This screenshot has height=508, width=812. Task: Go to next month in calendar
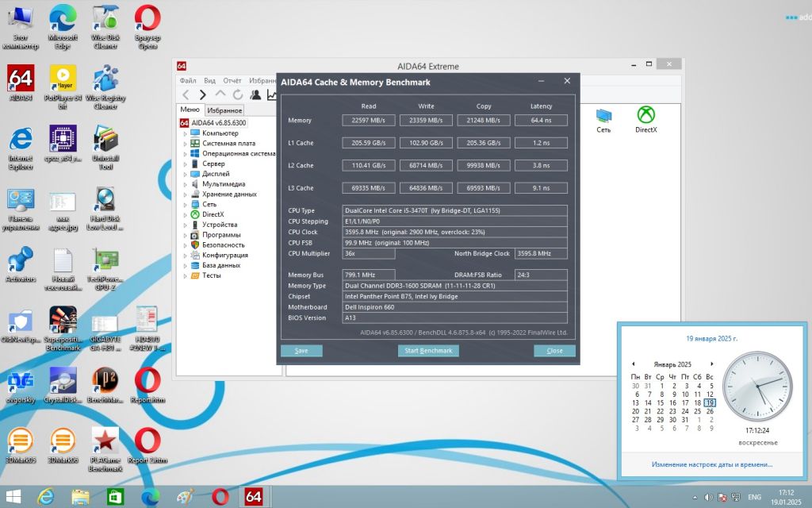point(712,364)
